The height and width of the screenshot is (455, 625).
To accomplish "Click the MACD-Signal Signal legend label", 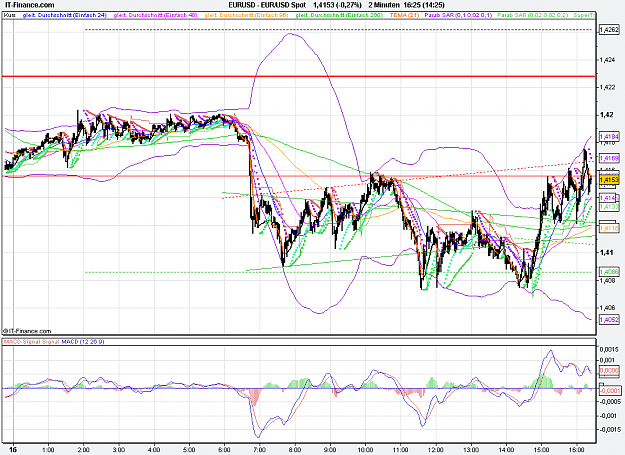I will pyautogui.click(x=31, y=342).
